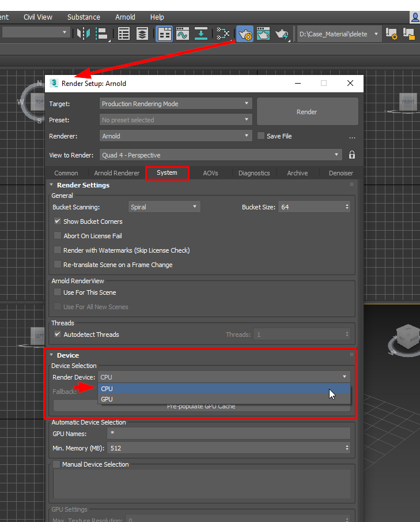Enable Render with Watermarks checkbox

pyautogui.click(x=58, y=250)
